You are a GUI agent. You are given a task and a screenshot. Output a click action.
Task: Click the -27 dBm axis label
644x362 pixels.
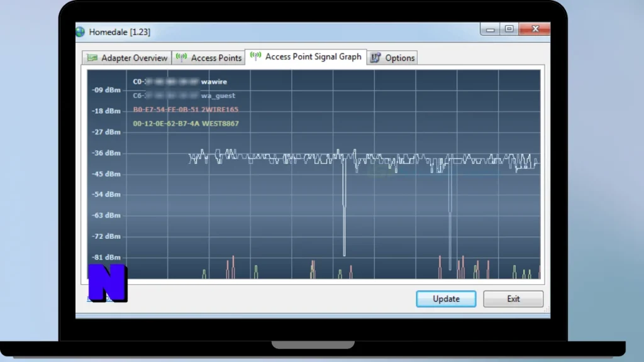point(106,132)
